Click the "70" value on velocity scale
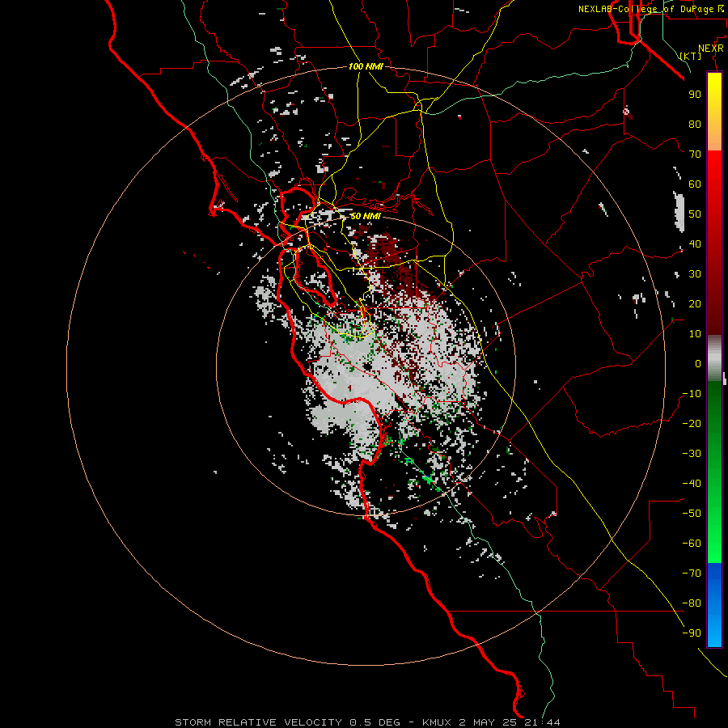The width and height of the screenshot is (728, 728). coord(695,154)
